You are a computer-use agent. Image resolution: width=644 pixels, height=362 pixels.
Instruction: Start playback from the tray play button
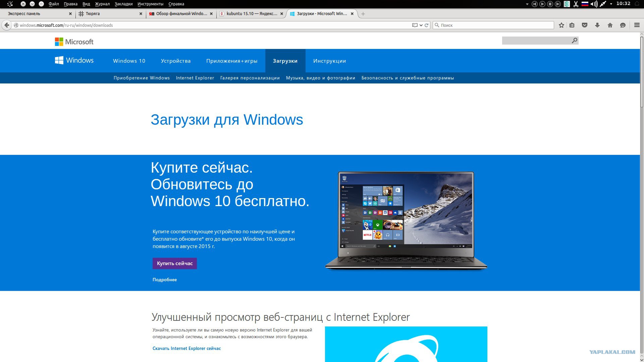542,4
